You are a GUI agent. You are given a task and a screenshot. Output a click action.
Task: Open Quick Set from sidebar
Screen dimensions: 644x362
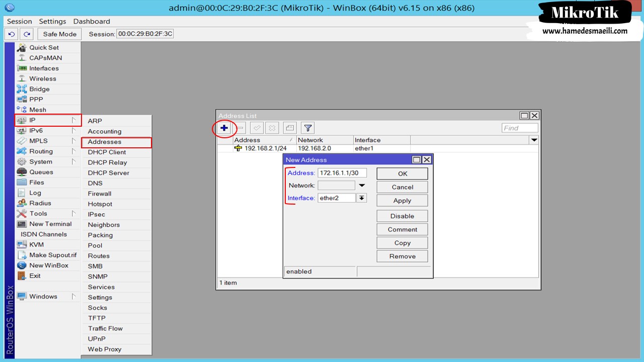[x=47, y=47]
